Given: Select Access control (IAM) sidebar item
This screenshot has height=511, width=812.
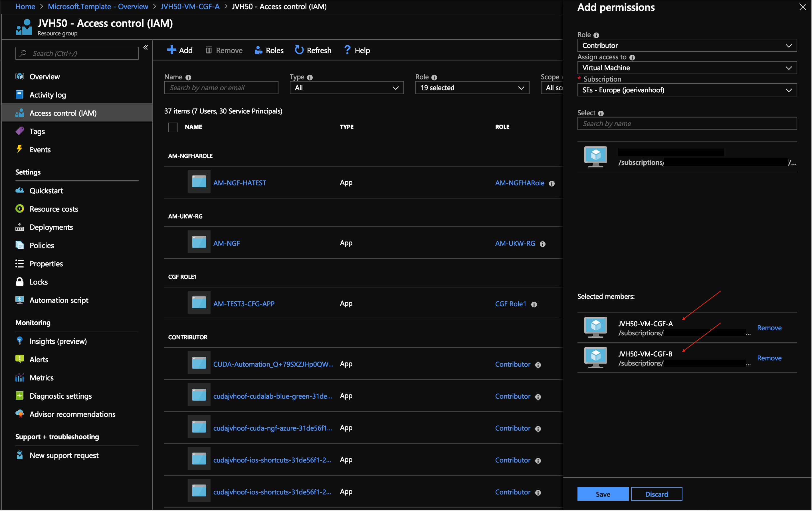Looking at the screenshot, I should coord(77,113).
